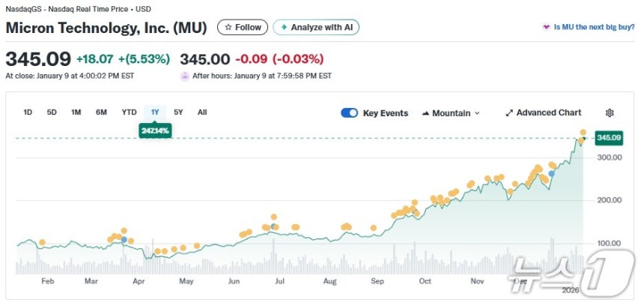Select the 5Y time range

click(178, 112)
